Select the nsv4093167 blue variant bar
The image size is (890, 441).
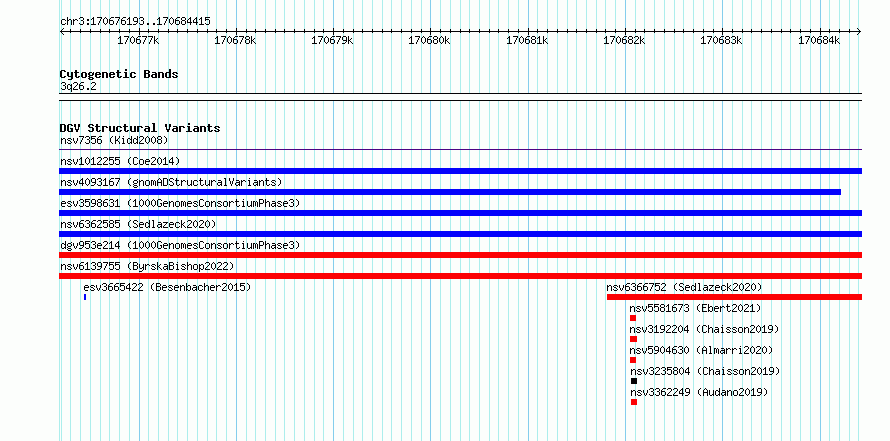450,192
